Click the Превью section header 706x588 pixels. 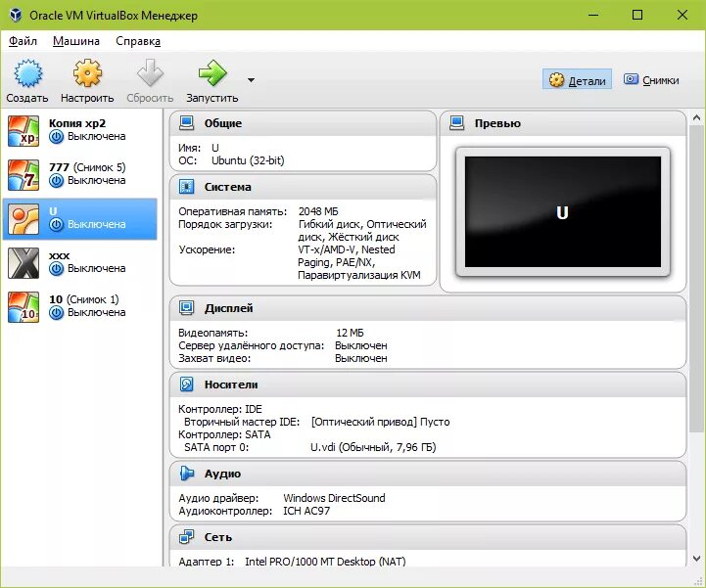click(x=563, y=123)
